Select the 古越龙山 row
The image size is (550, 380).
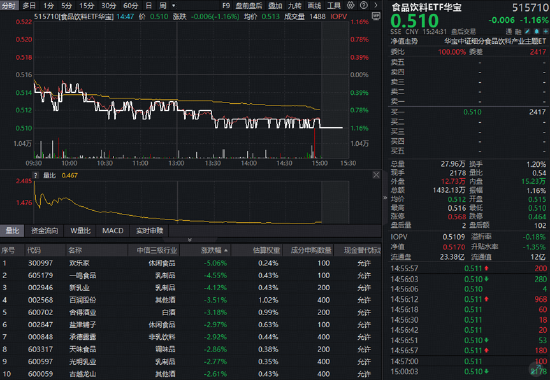pos(190,374)
